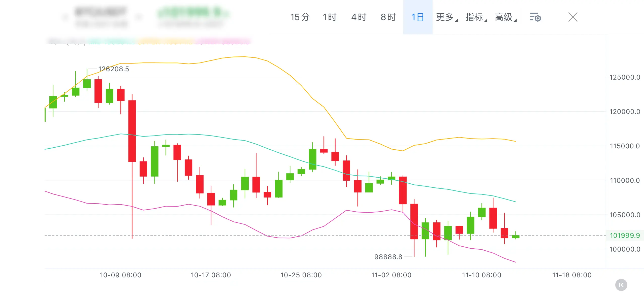Select the highlighted 1日 interval
644x297 pixels.
point(417,17)
